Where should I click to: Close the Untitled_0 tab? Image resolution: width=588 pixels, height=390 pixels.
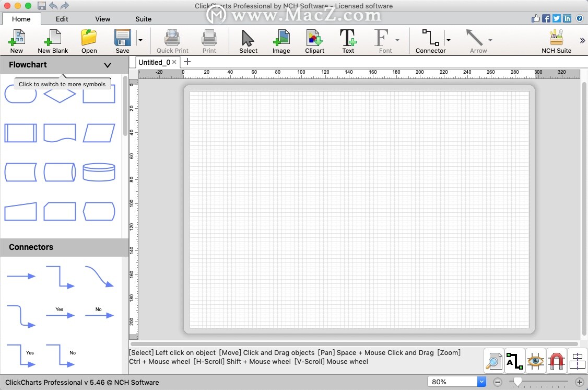[174, 62]
